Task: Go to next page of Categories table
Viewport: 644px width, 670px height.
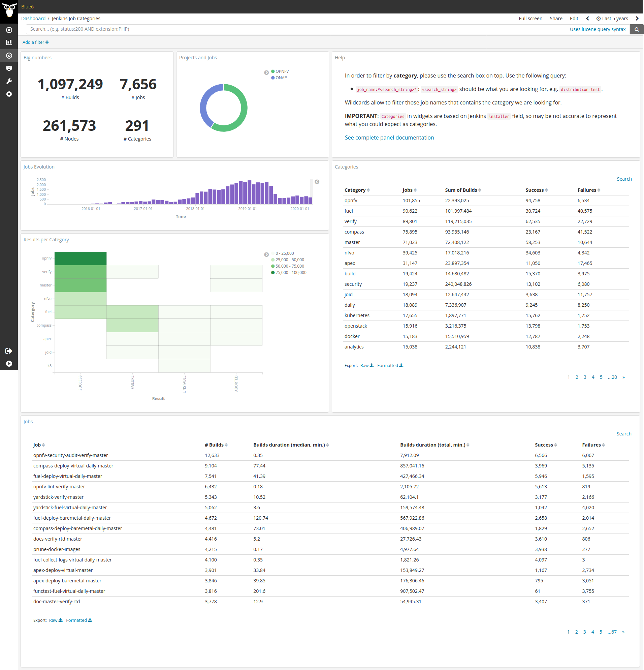Action: 623,377
